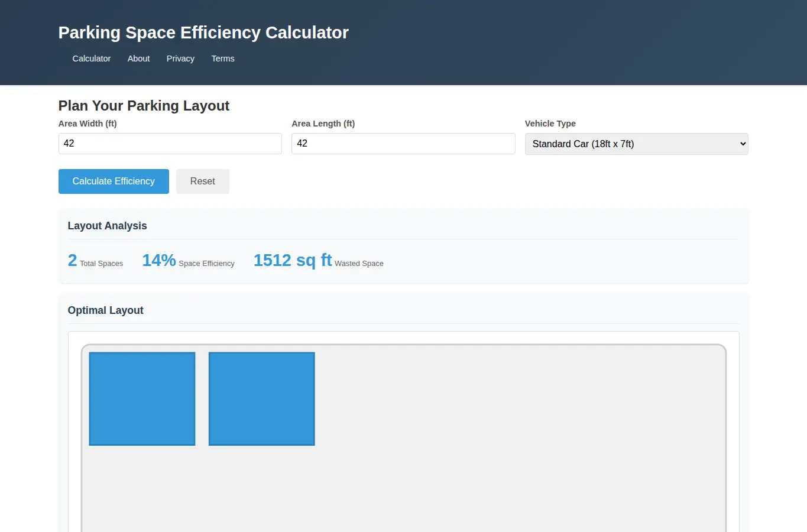Go to the About page link
This screenshot has width=807, height=532.
[x=139, y=59]
